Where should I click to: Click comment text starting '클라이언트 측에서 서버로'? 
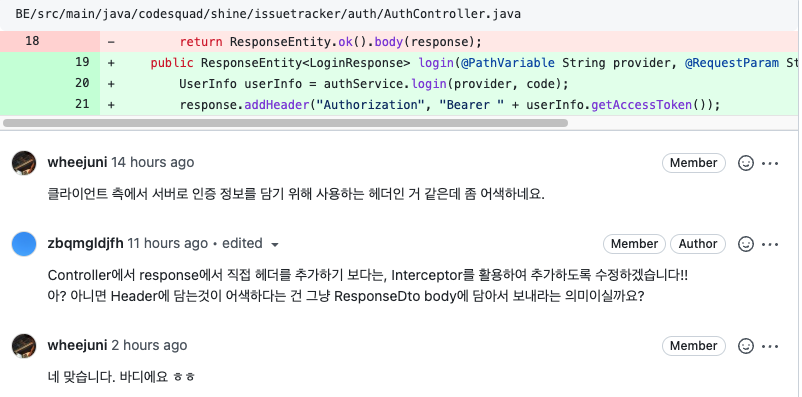click(296, 194)
